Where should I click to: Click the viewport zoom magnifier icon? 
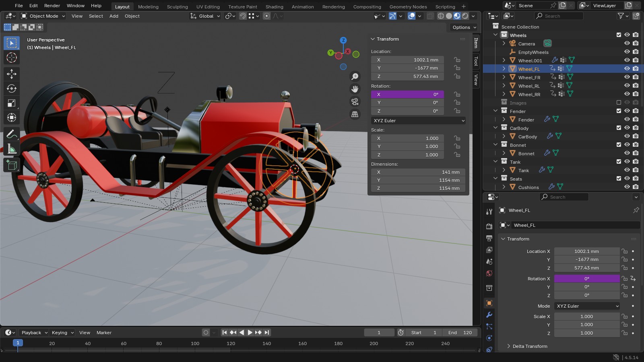tap(355, 76)
